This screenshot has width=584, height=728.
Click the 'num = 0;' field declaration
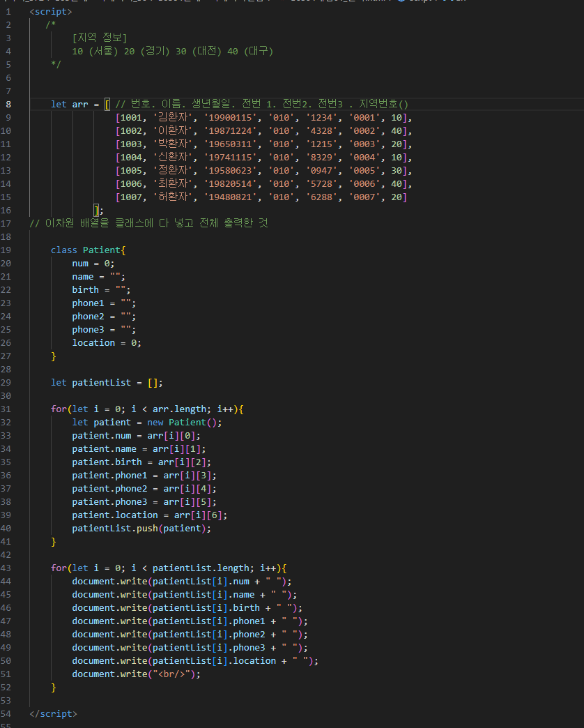(x=93, y=264)
